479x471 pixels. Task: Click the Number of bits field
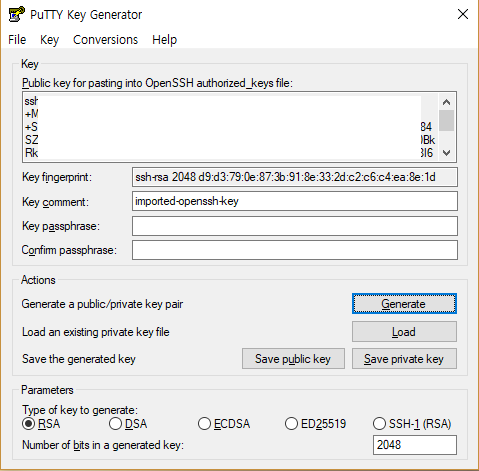point(415,445)
